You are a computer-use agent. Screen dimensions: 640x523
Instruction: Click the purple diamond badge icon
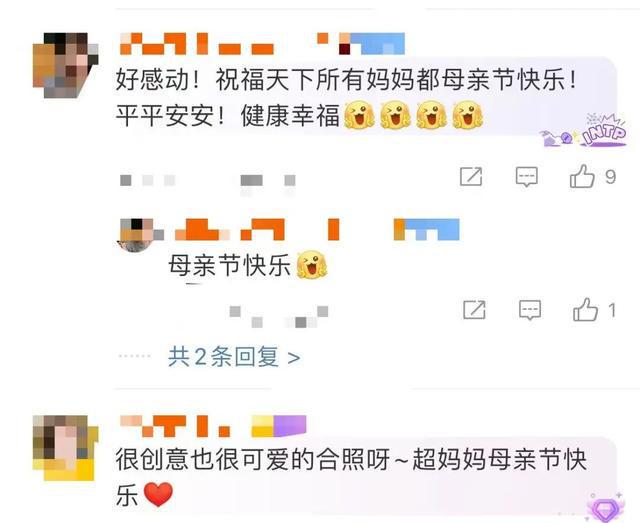click(606, 507)
